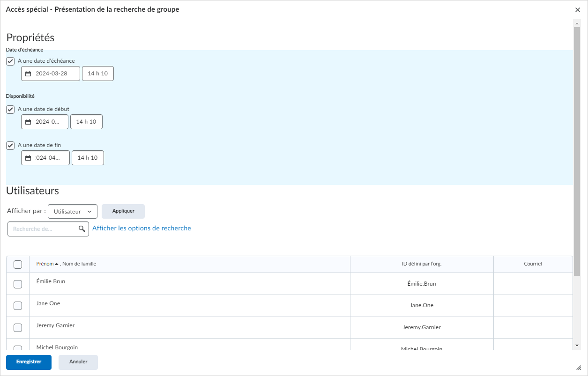
Task: Click the scrollbar down arrow
Action: (x=577, y=345)
